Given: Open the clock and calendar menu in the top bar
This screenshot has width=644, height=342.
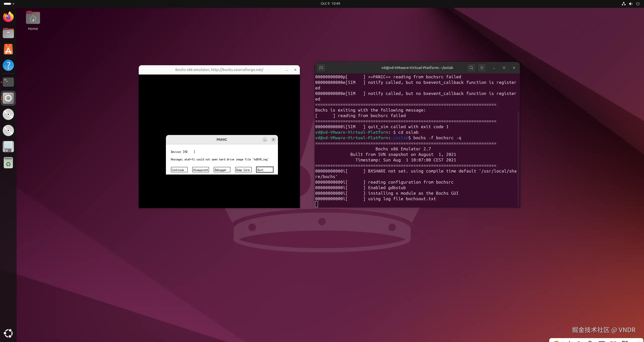Looking at the screenshot, I should pyautogui.click(x=330, y=4).
